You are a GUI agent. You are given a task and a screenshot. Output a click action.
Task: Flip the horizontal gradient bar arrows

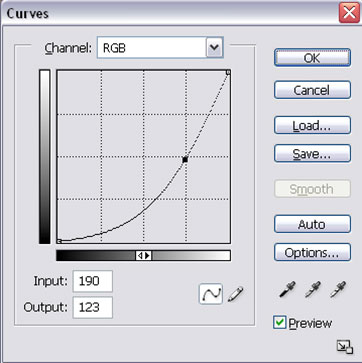[144, 256]
